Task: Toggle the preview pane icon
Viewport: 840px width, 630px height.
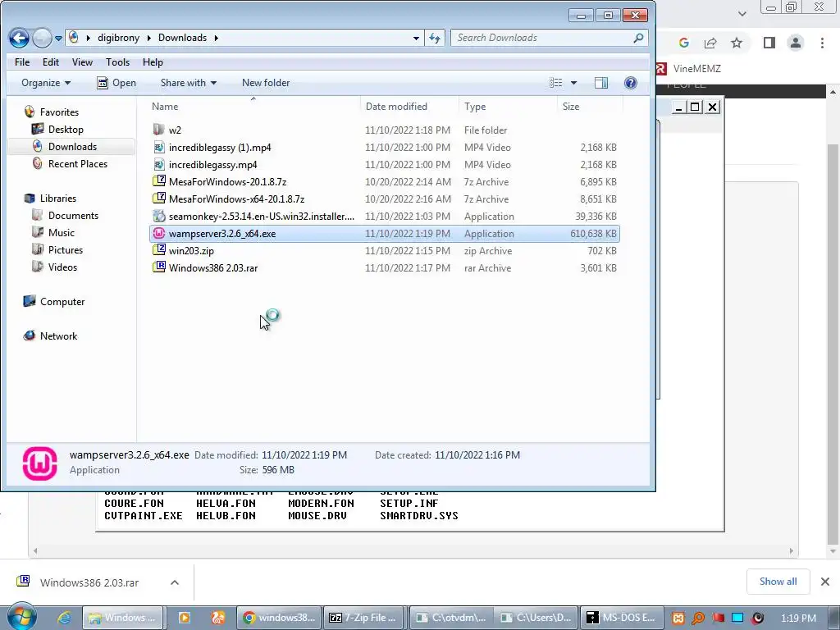Action: pos(601,83)
